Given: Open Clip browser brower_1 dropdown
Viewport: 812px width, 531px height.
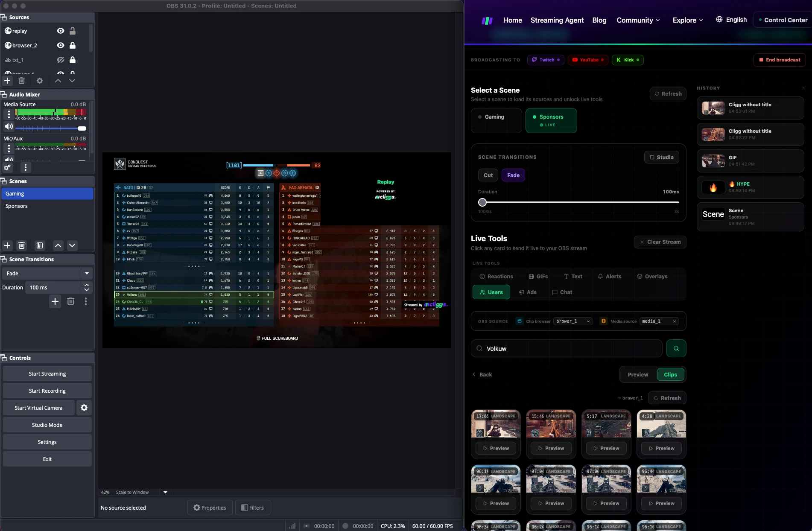Looking at the screenshot, I should coord(573,321).
